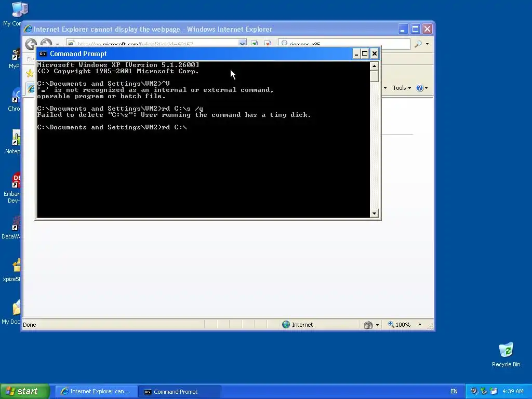Click the 4:39 AM clock
Viewport: 532px width, 399px height.
pyautogui.click(x=513, y=392)
